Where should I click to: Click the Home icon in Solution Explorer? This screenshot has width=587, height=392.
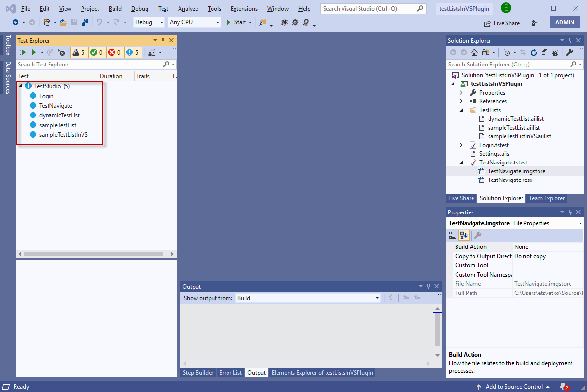tap(474, 52)
